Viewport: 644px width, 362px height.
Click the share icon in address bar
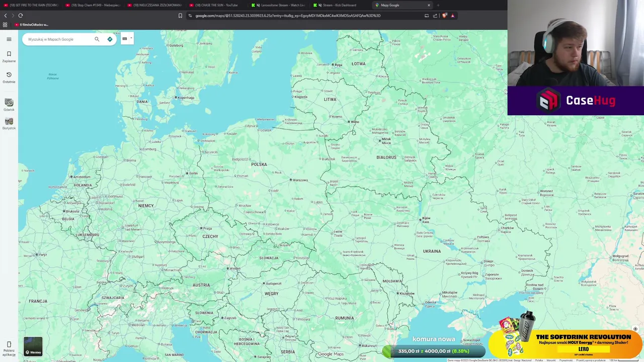click(x=435, y=16)
